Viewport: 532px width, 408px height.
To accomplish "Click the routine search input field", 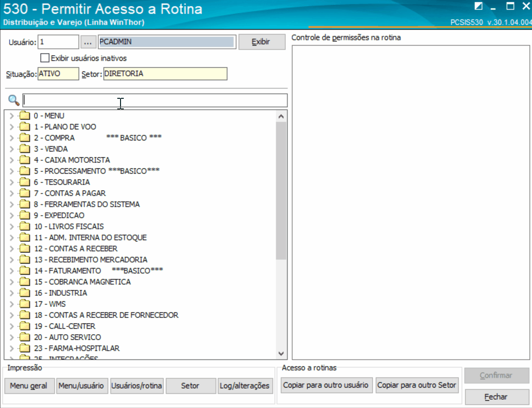I will coord(155,101).
